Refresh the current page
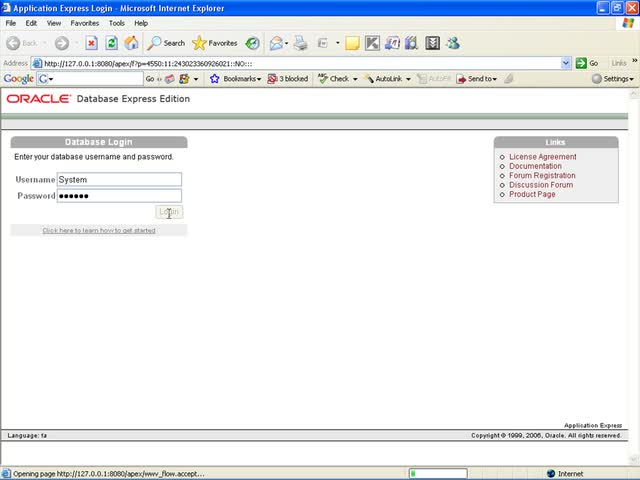640x480 pixels. pyautogui.click(x=111, y=43)
